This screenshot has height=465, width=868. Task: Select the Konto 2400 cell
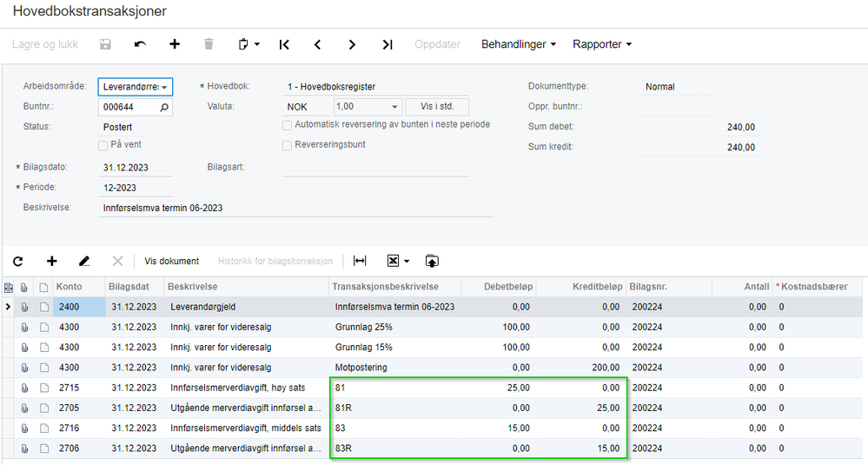[79, 307]
